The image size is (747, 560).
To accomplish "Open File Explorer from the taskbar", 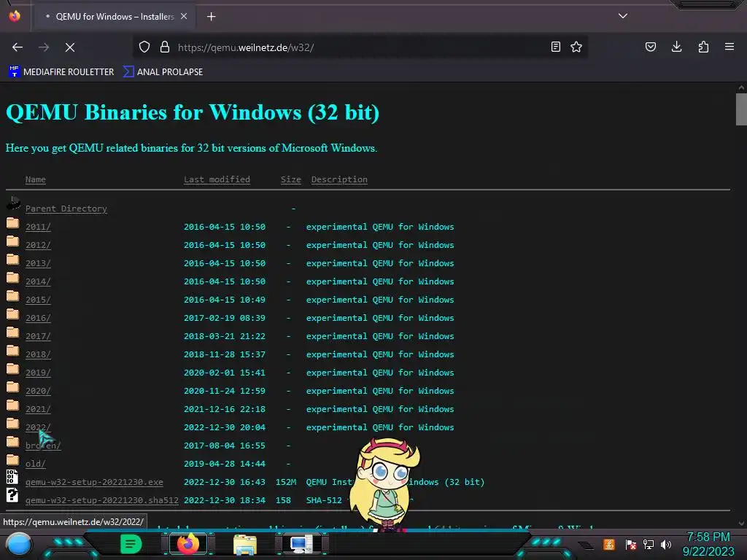I will tap(245, 544).
